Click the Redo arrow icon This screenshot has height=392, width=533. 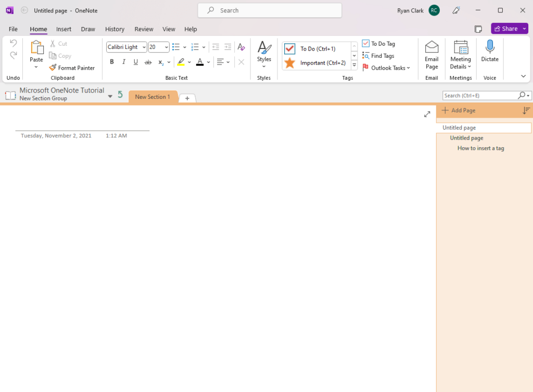13,55
